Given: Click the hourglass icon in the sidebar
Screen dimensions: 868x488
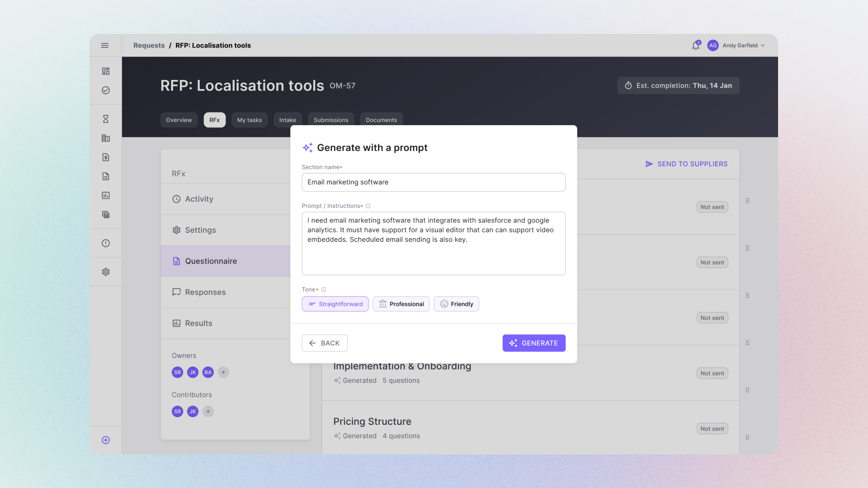Looking at the screenshot, I should 105,119.
